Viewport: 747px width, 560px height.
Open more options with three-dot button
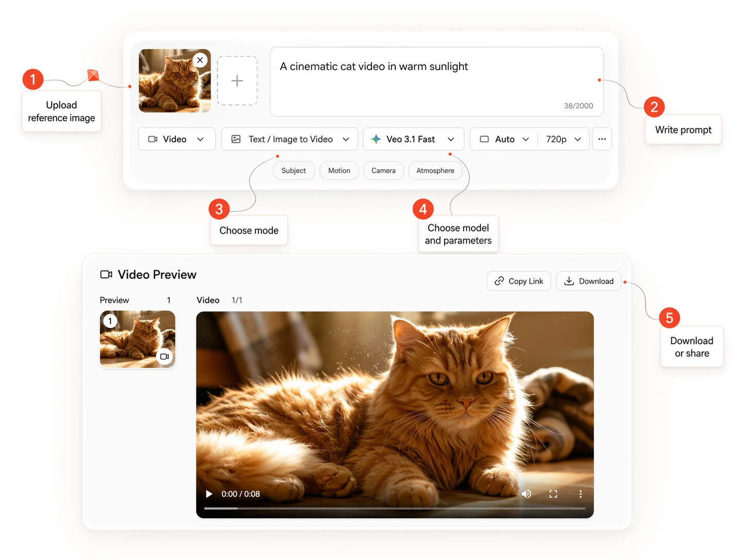coord(602,139)
